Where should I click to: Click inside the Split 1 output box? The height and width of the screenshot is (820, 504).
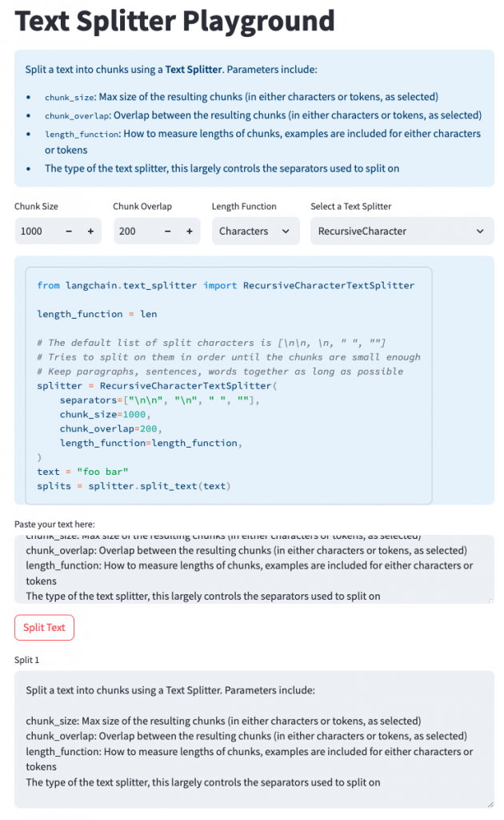click(253, 738)
